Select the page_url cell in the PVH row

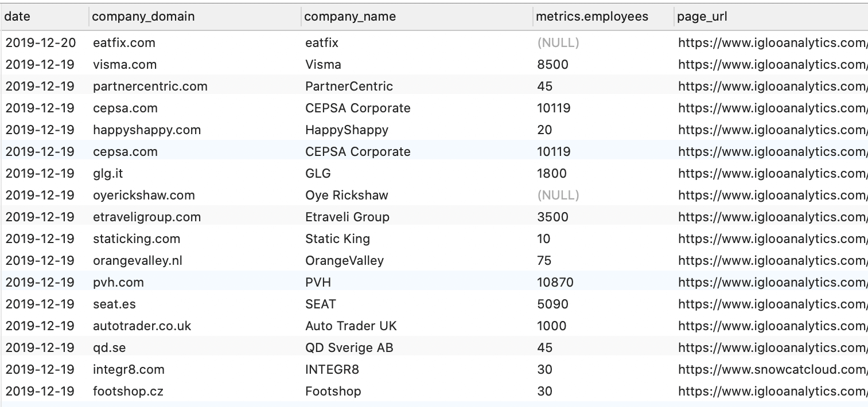[773, 283]
